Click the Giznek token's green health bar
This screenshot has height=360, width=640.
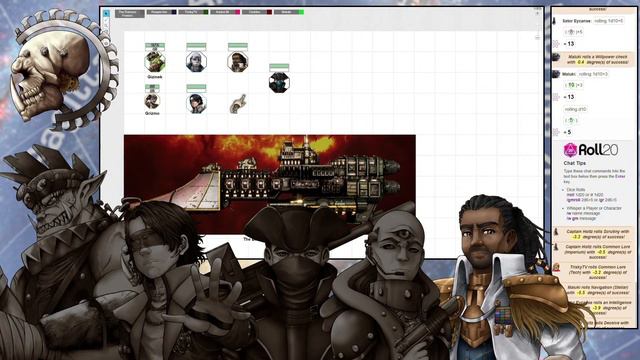point(155,46)
